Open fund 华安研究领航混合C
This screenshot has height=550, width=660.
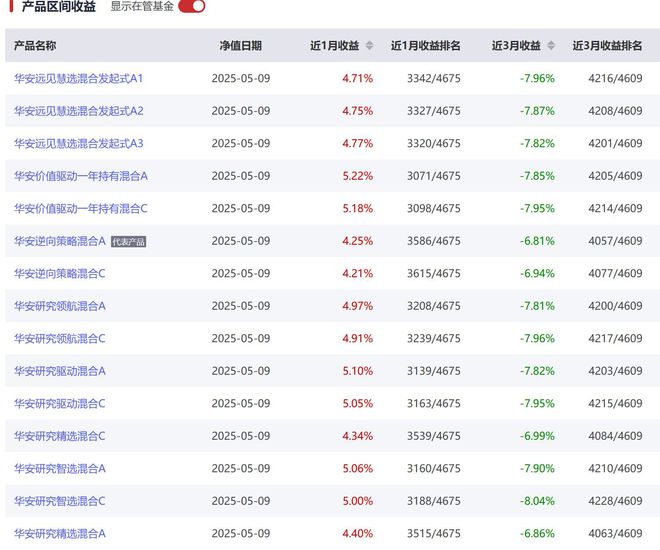pos(60,338)
